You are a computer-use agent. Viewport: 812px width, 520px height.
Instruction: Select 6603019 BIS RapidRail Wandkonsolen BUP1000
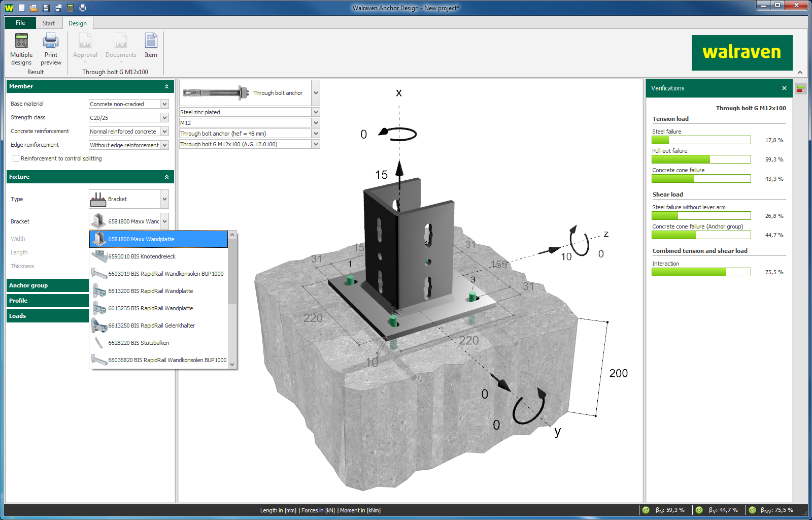[x=158, y=274]
